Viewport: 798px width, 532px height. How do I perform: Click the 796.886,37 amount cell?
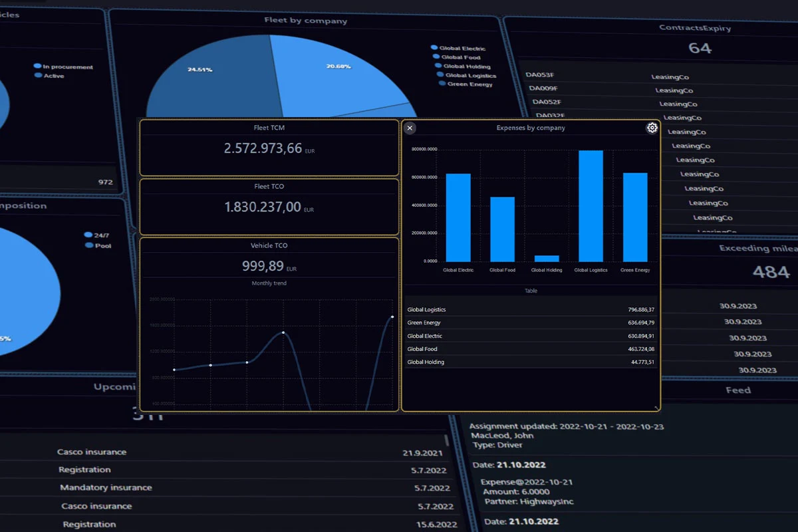[x=641, y=310]
